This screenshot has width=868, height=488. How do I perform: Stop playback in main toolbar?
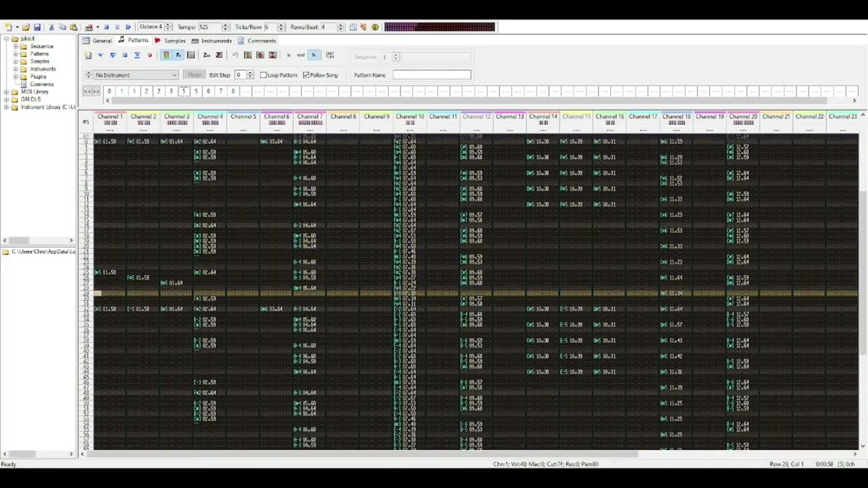pyautogui.click(x=106, y=27)
